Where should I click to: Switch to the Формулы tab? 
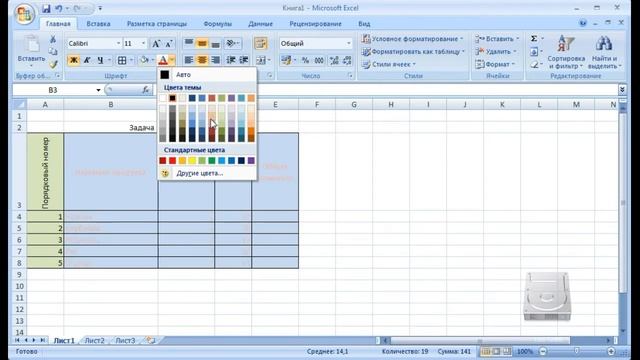pyautogui.click(x=218, y=24)
